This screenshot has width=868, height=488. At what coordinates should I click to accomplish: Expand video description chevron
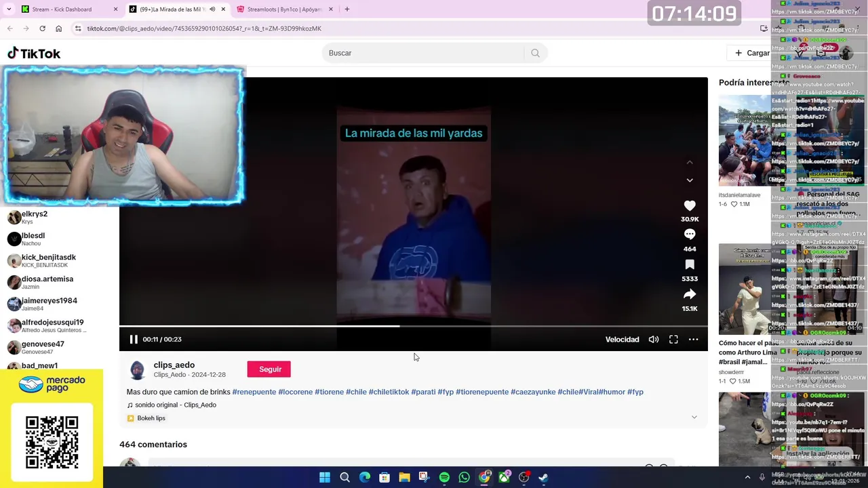694,418
